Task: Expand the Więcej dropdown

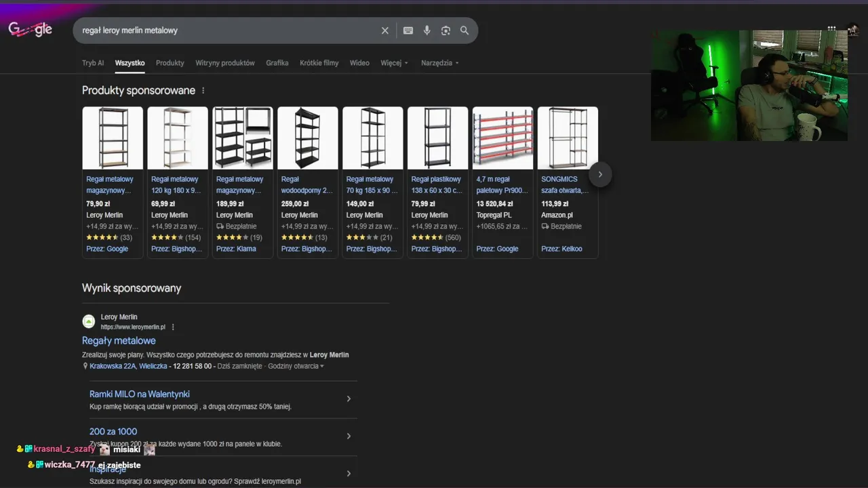Action: 394,63
